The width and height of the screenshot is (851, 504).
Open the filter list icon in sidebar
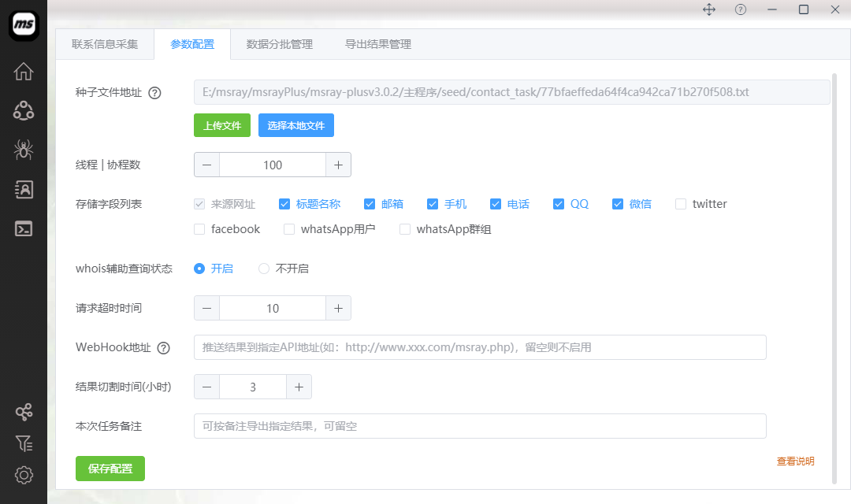[24, 443]
